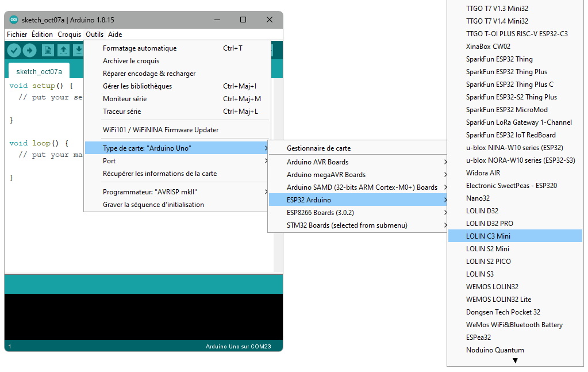Open the Croquis menu

click(x=69, y=34)
